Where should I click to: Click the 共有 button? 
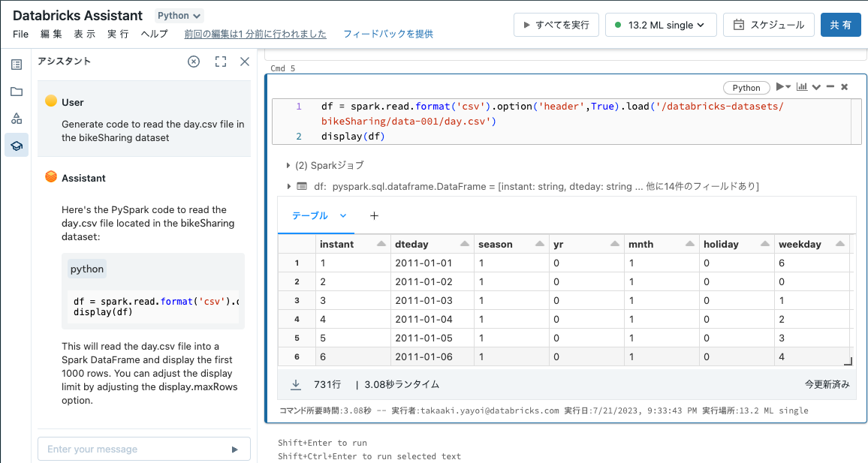(840, 24)
